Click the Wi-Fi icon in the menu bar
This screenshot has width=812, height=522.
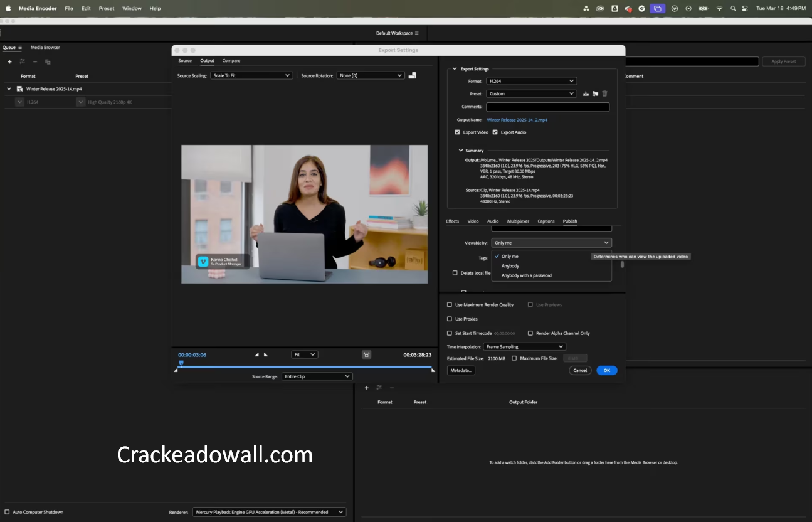pyautogui.click(x=719, y=8)
